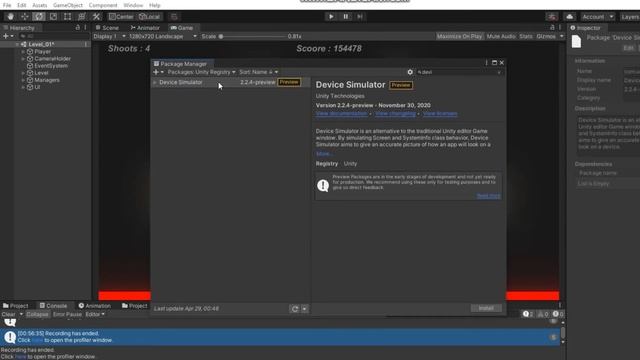This screenshot has width=640, height=360.
Task: Select the Rect tool in the toolbar
Action: (67, 17)
